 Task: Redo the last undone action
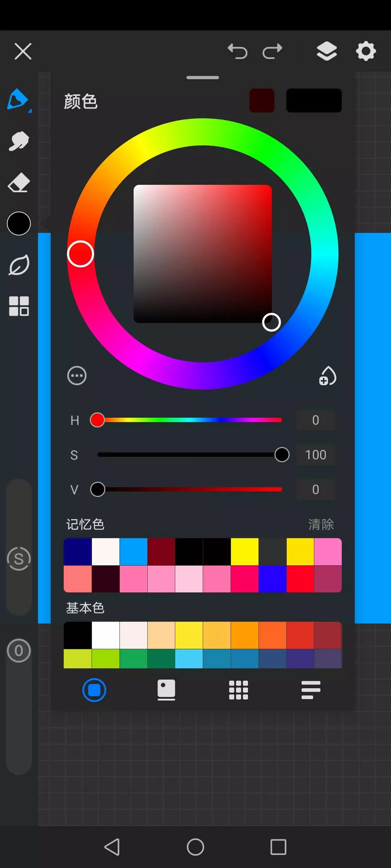click(x=272, y=51)
